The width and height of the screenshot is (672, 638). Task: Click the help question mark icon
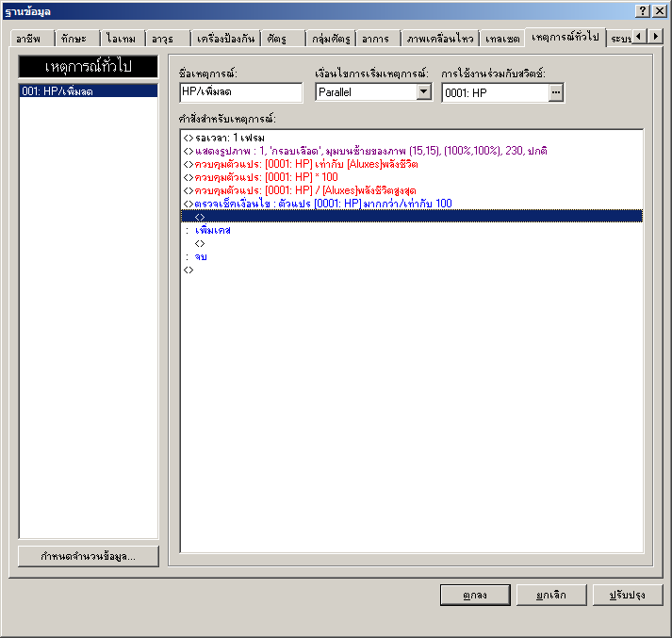tap(643, 11)
